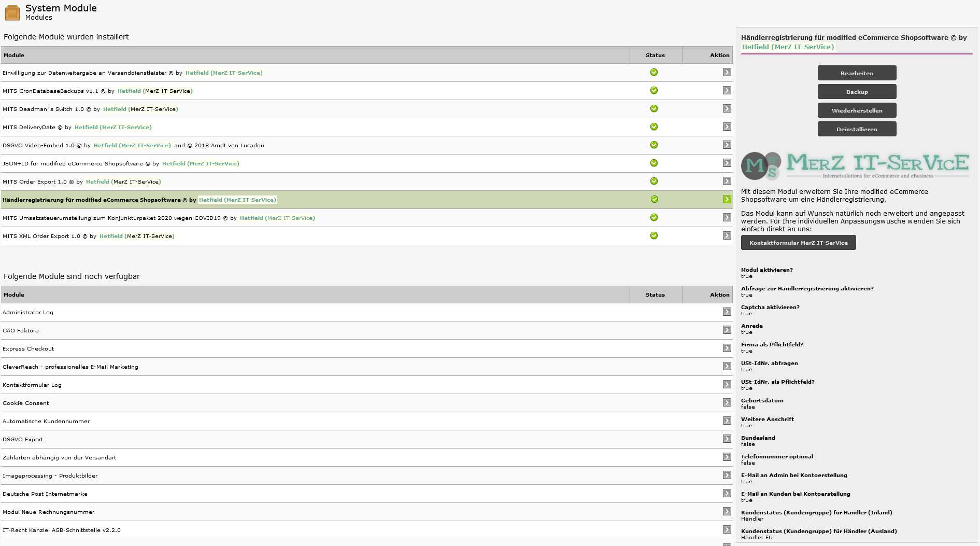
Task: Click the action arrow for Automatische Kundennummer
Action: (x=727, y=421)
